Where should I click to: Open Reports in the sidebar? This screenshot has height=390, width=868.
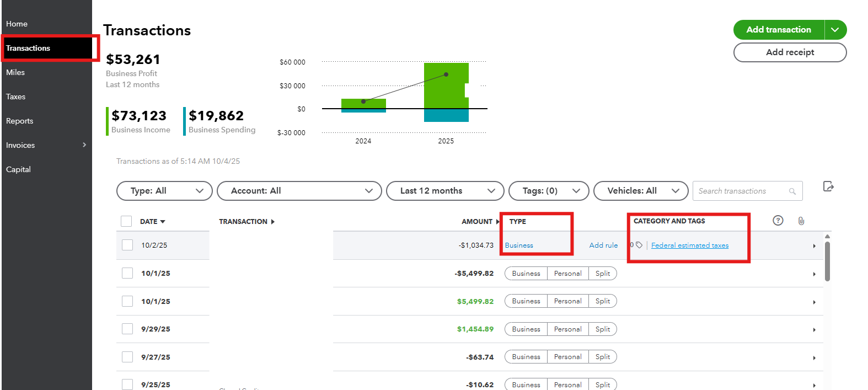[x=20, y=121]
